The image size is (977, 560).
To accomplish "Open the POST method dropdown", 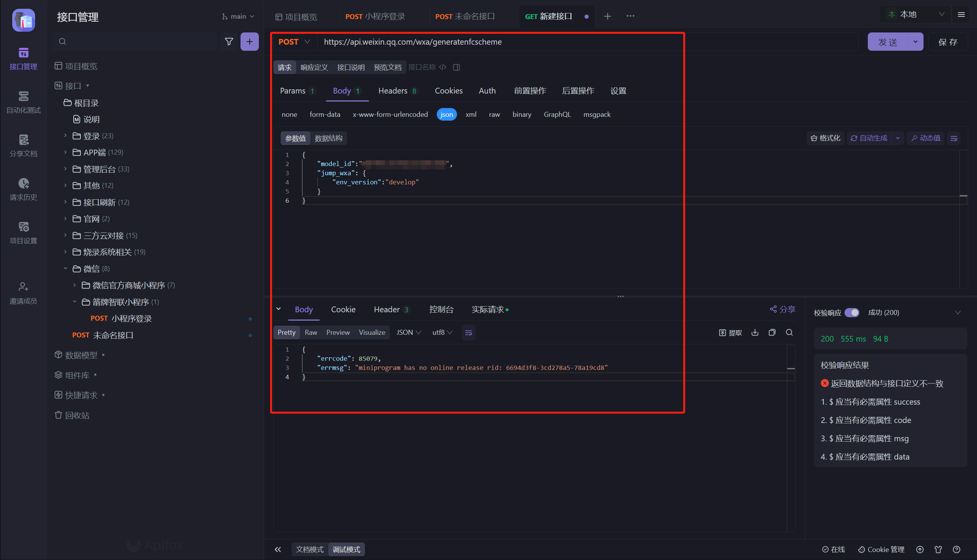I will [294, 42].
